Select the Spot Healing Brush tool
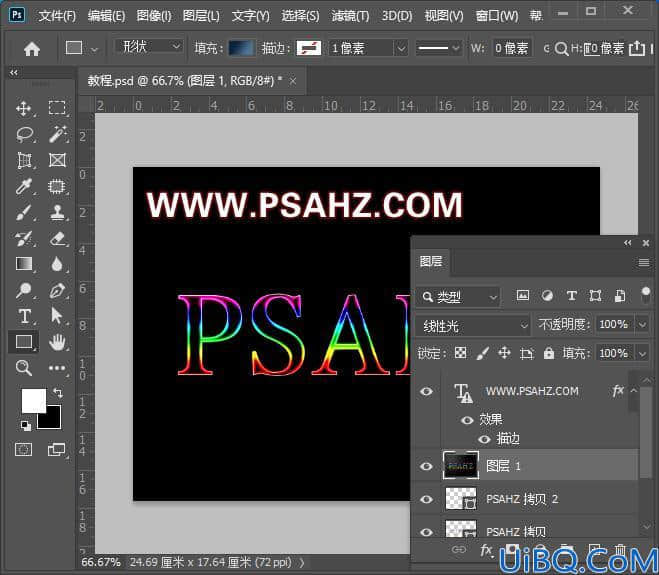The width and height of the screenshot is (659, 575). click(x=57, y=186)
